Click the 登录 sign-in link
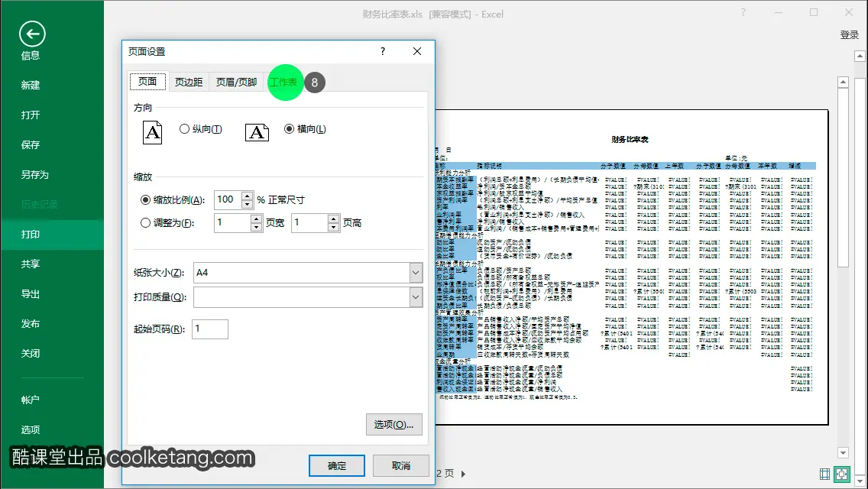The height and width of the screenshot is (489, 868). coord(849,35)
